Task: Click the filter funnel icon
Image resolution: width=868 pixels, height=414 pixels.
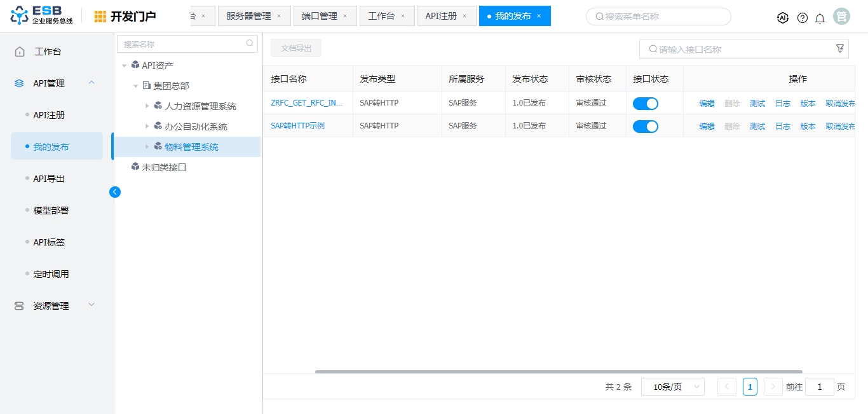Action: 840,48
